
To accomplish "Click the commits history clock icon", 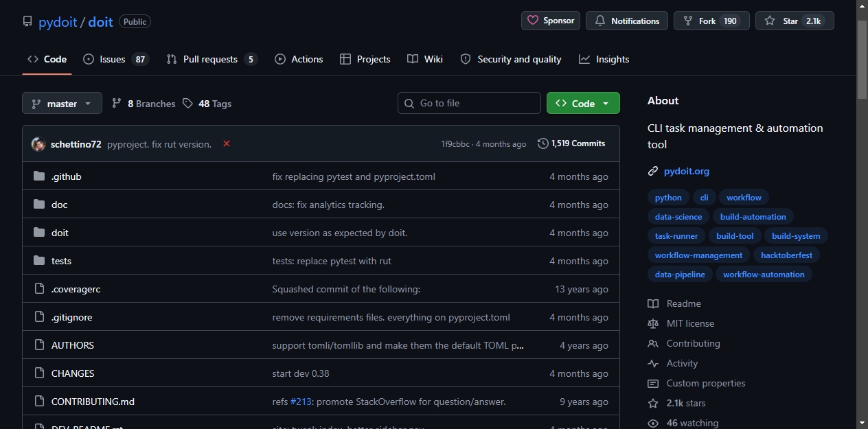I will coord(543,143).
